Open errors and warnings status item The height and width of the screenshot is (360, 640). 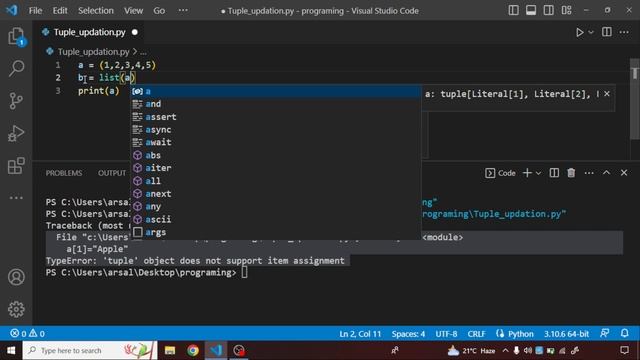[x=27, y=334]
